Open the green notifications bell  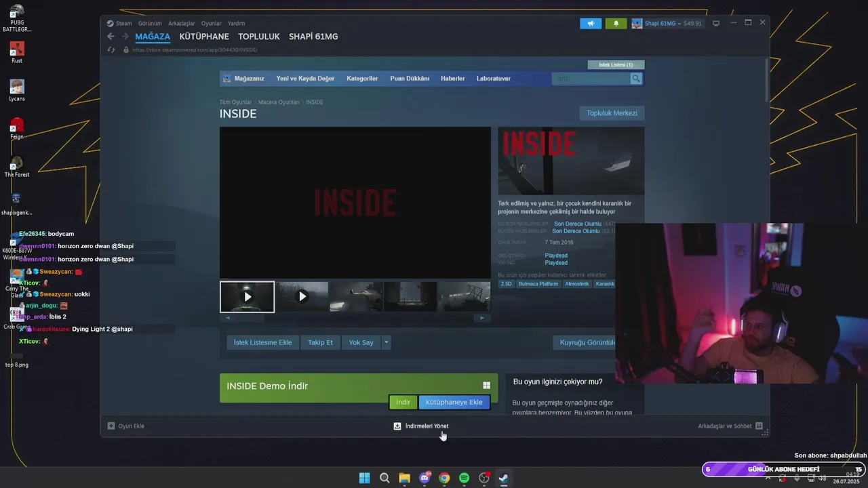(x=616, y=23)
